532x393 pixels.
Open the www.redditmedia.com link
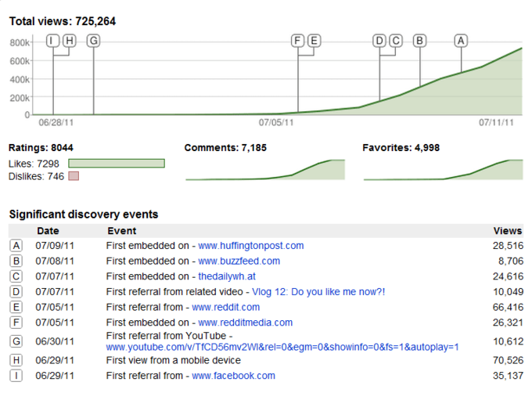(x=245, y=323)
